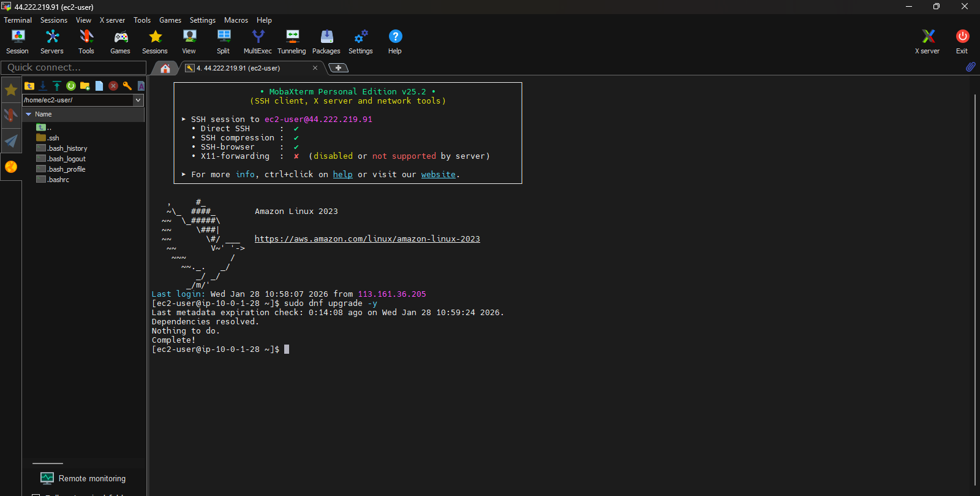
Task: Select the .ssh folder
Action: click(x=48, y=138)
